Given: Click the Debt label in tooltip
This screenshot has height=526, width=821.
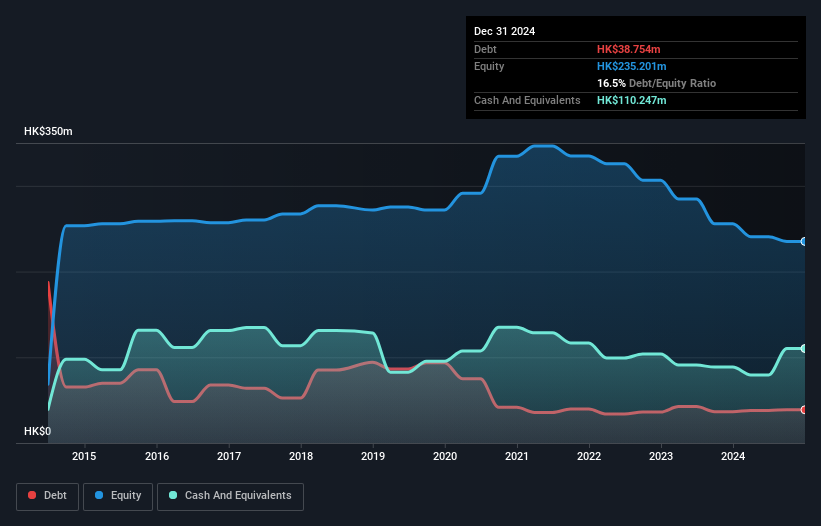Looking at the screenshot, I should 485,49.
